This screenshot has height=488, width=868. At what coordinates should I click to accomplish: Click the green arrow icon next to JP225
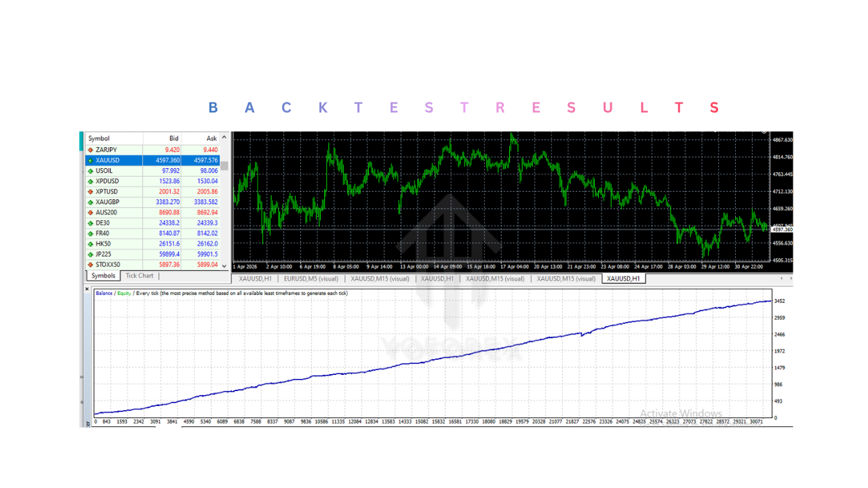[x=90, y=254]
